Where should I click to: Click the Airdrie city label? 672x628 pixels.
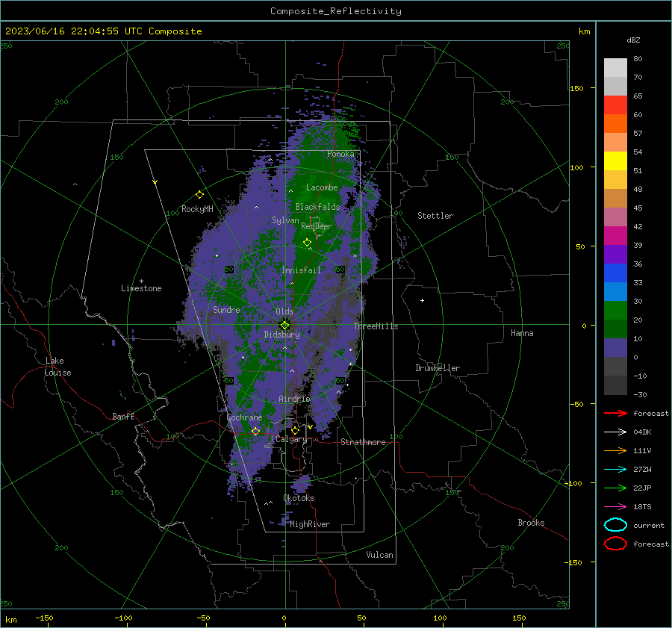(x=294, y=399)
